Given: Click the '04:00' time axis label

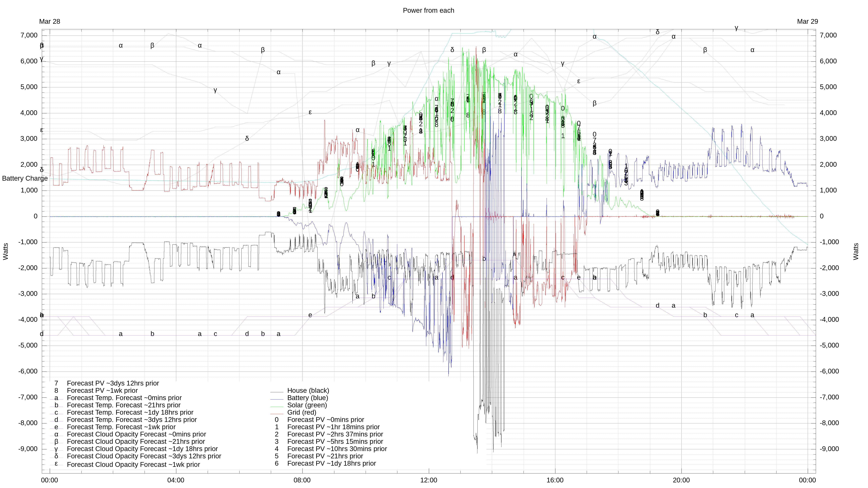Looking at the screenshot, I should pos(176,480).
